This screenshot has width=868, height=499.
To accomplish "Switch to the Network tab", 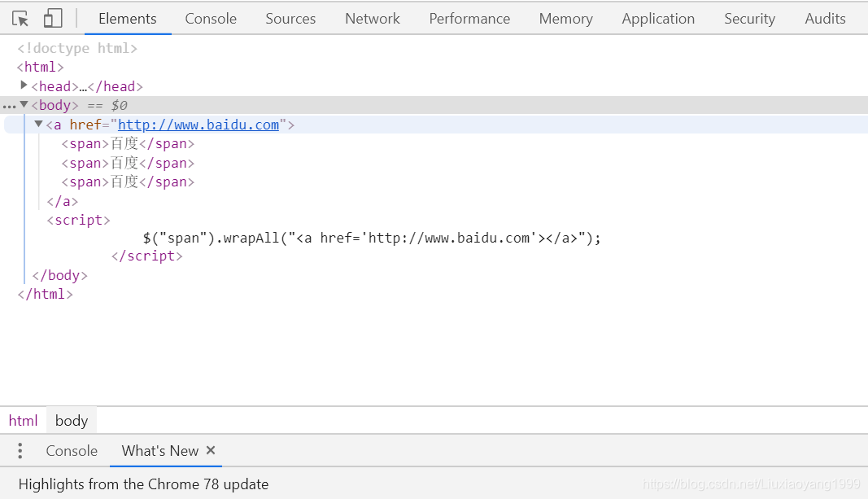I will (373, 19).
